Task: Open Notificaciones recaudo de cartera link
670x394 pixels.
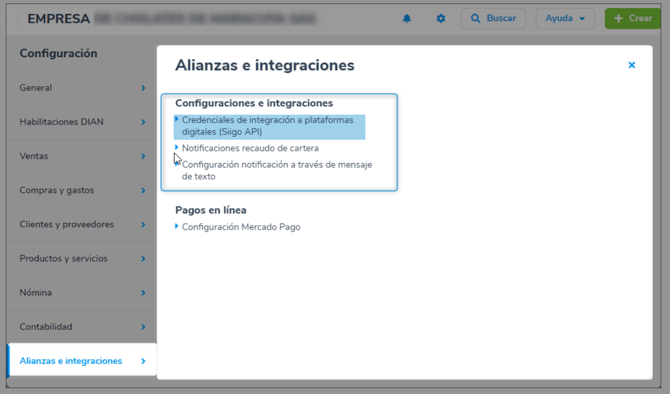Action: click(250, 148)
